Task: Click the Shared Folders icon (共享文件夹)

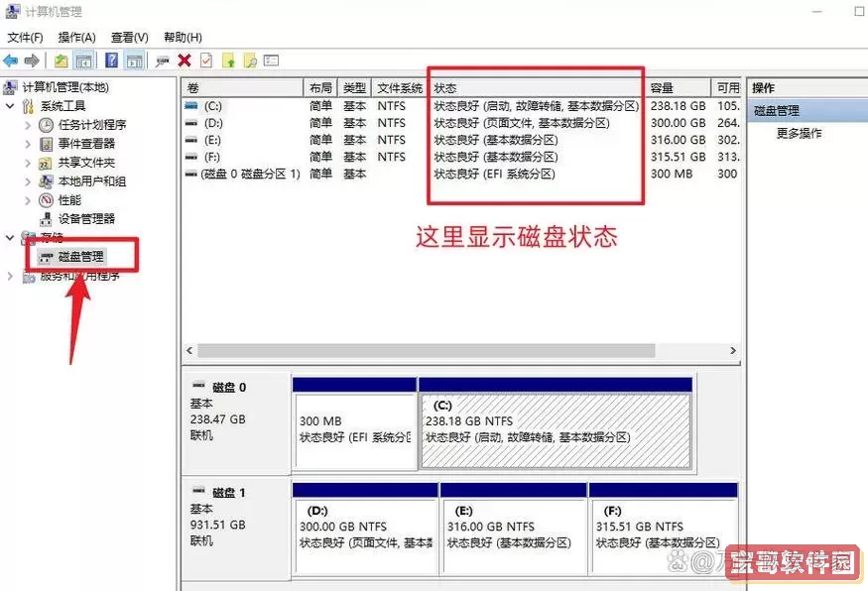Action: coord(46,163)
